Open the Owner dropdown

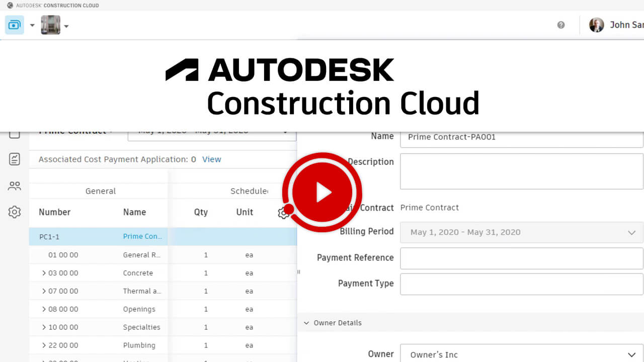click(521, 354)
